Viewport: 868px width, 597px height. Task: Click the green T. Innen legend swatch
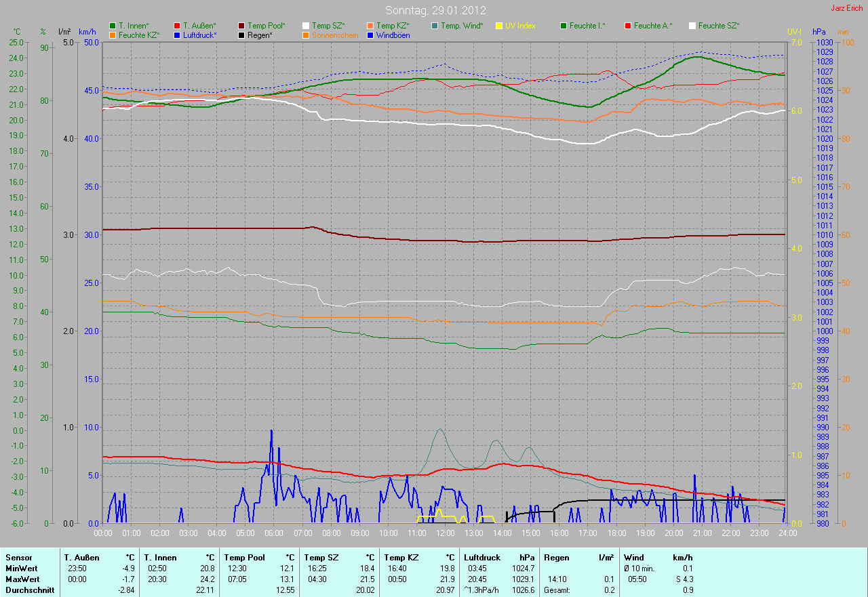coord(113,26)
